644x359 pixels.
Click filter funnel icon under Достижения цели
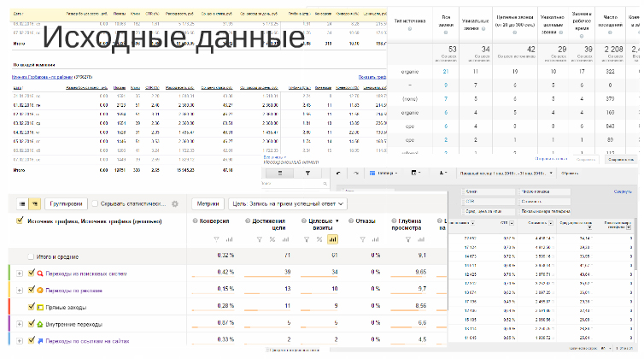[259, 239]
